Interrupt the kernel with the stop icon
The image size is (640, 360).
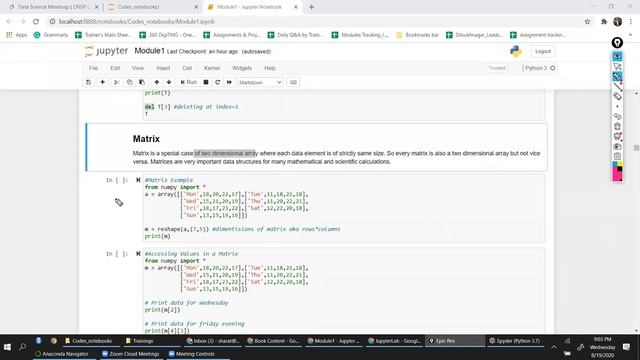(x=206, y=82)
